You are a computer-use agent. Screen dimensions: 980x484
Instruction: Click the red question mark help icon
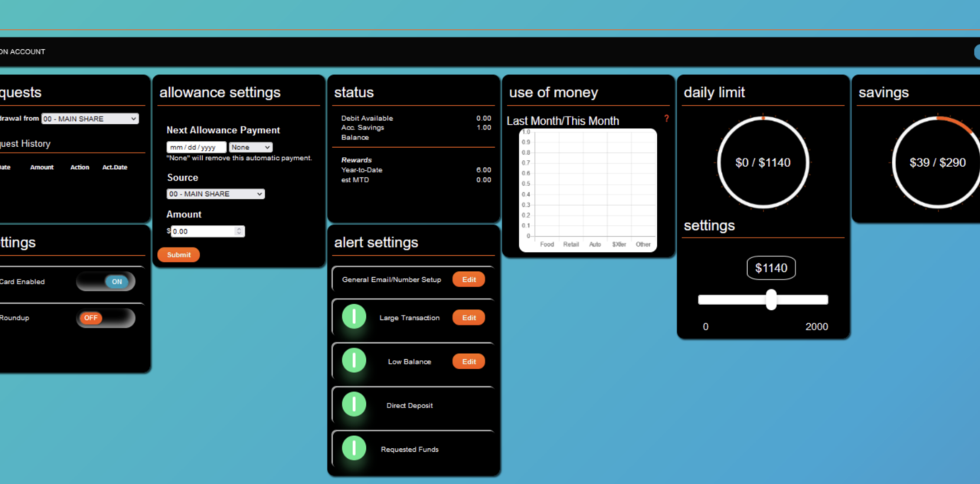666,119
